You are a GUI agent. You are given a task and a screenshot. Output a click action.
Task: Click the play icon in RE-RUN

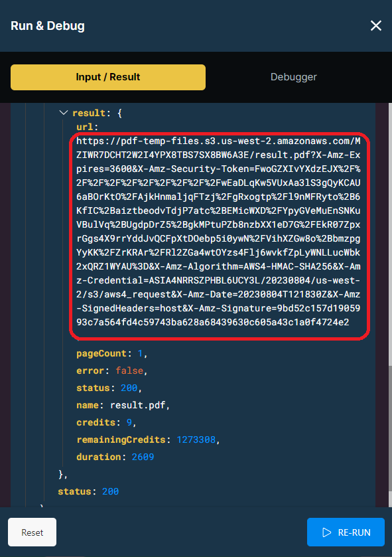[327, 532]
